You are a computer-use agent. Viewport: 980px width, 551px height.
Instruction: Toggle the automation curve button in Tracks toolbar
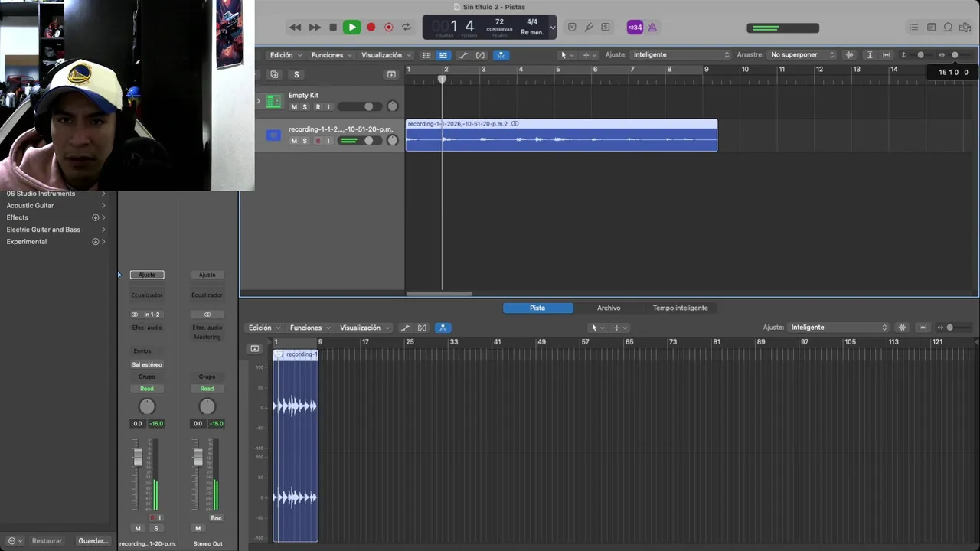point(463,55)
